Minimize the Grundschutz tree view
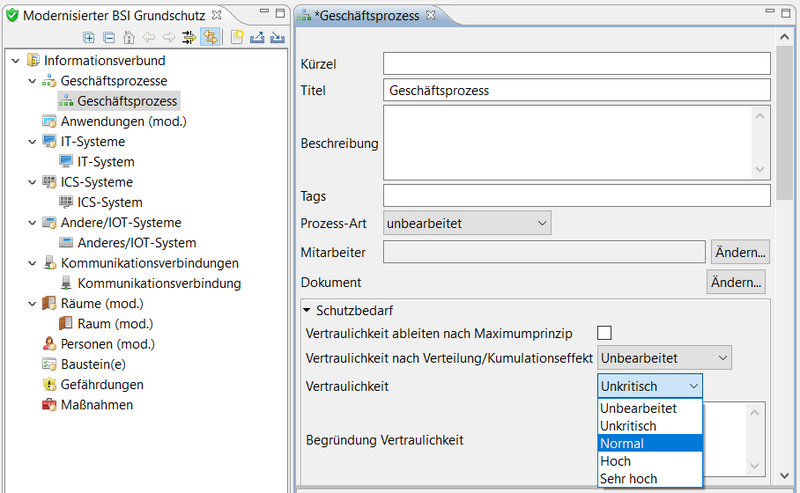800x493 pixels. pos(264,11)
